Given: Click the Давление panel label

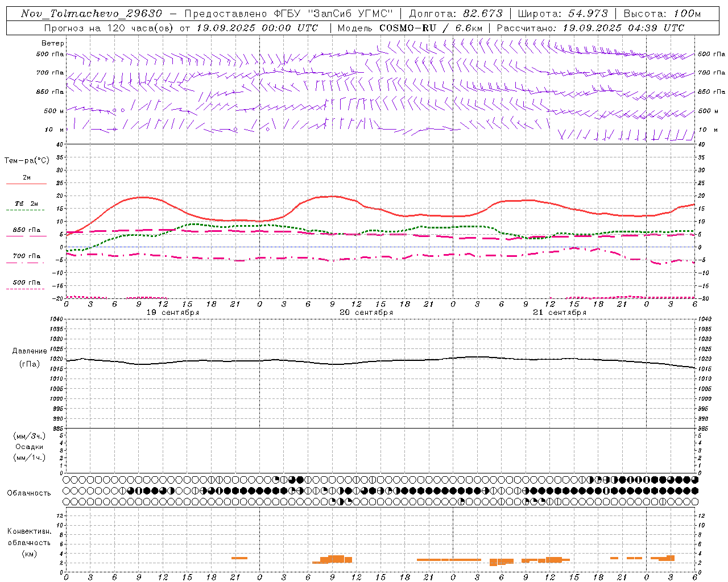Looking at the screenshot, I should click(30, 351).
